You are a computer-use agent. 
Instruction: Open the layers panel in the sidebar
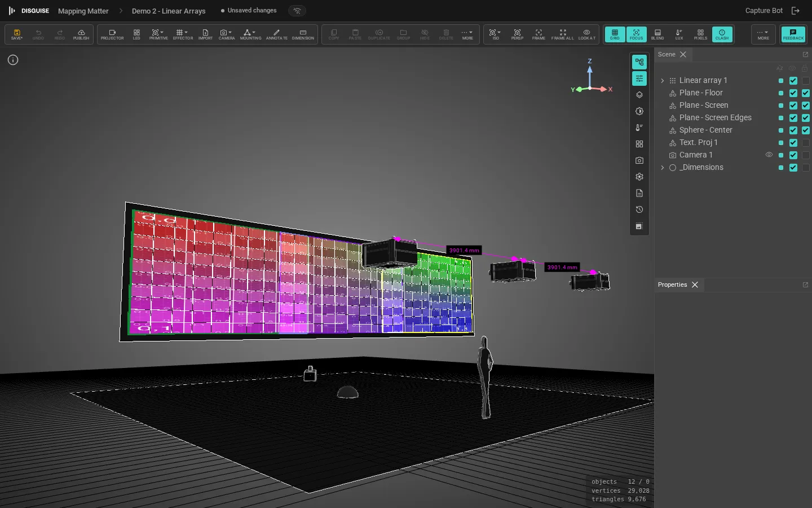(639, 95)
